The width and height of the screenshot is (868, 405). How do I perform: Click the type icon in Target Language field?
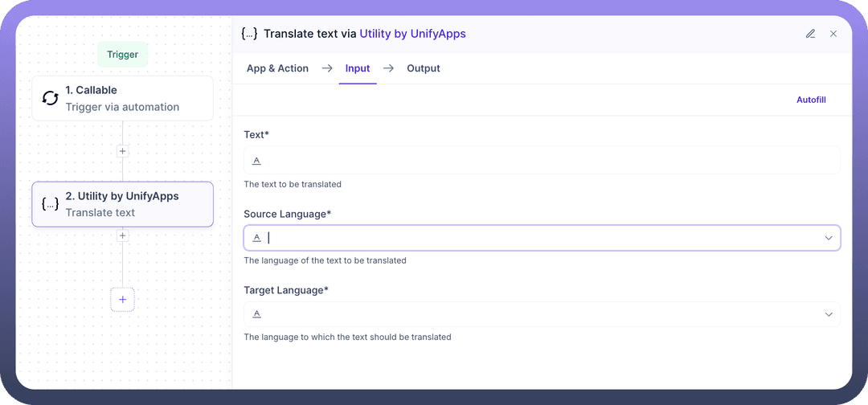tap(257, 314)
